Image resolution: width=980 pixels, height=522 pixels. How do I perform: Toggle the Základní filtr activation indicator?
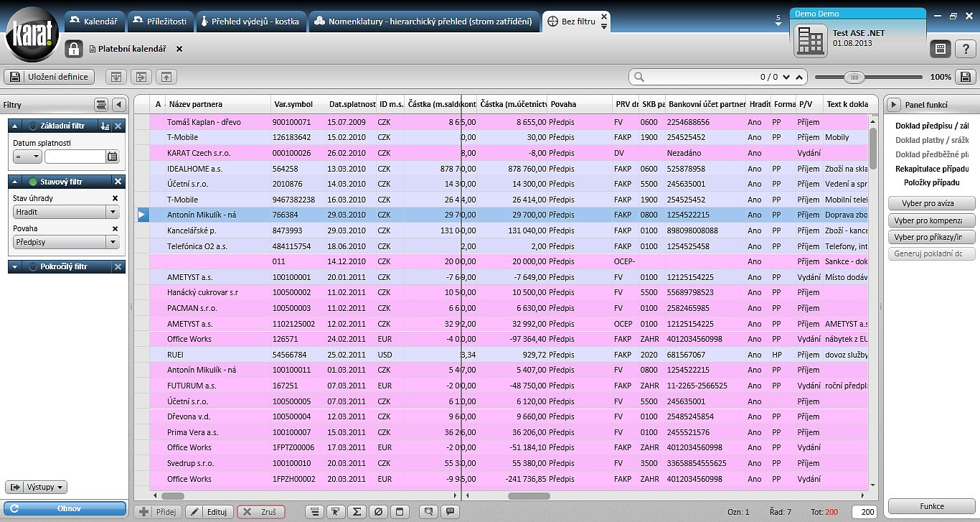[x=33, y=126]
